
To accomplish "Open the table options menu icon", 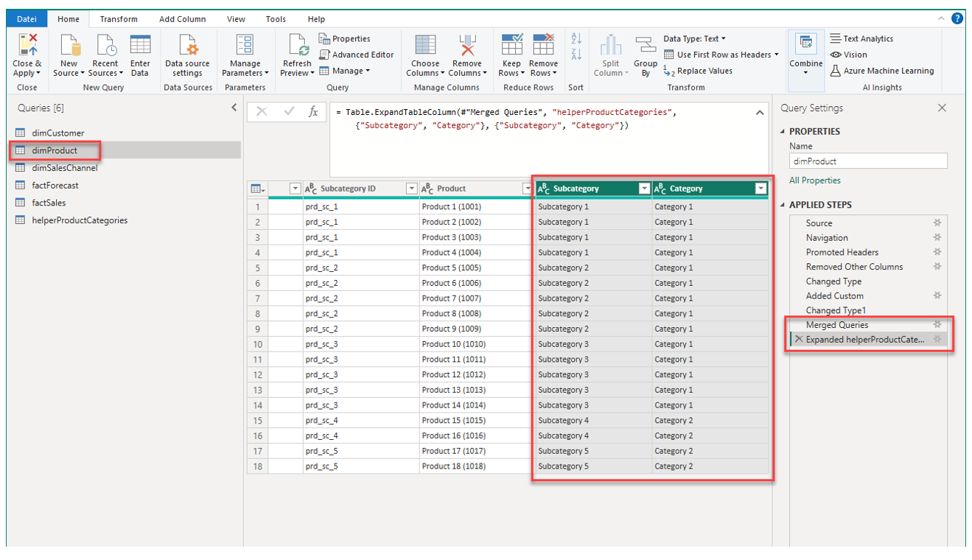I will tap(257, 189).
